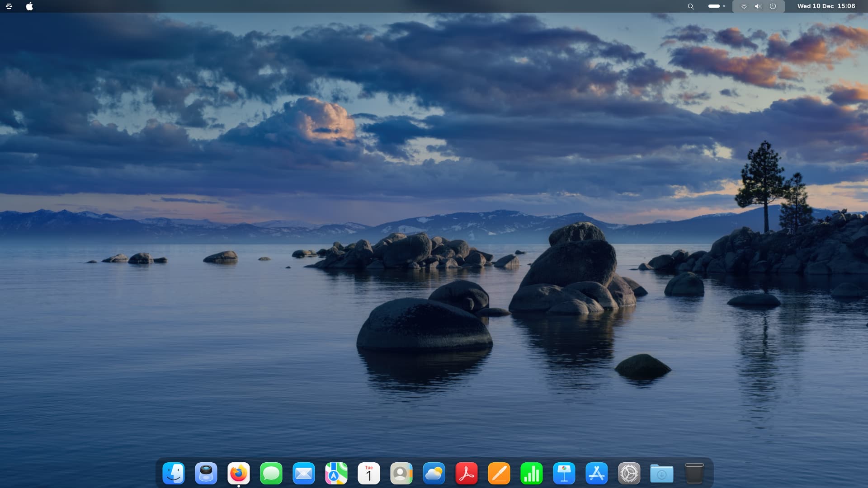Open the Calendar dock icon
Image resolution: width=868 pixels, height=488 pixels.
click(369, 474)
